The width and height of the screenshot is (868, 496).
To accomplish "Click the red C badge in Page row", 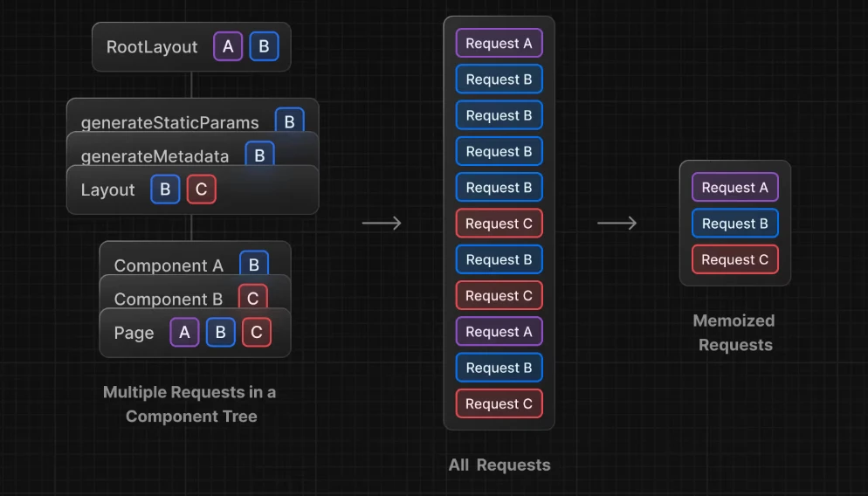I will 257,332.
